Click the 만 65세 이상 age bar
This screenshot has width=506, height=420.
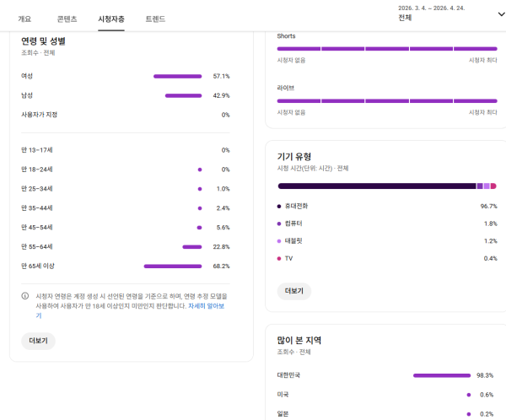pyautogui.click(x=172, y=267)
